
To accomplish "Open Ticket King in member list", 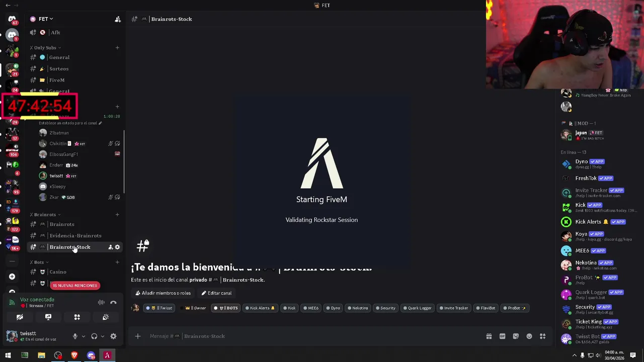I will pyautogui.click(x=599, y=324).
